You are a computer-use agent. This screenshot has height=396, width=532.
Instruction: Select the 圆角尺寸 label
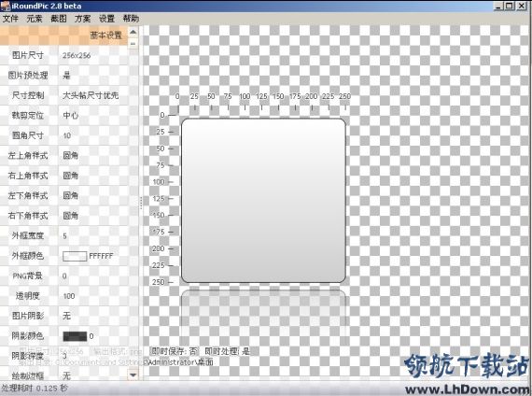tap(28, 135)
